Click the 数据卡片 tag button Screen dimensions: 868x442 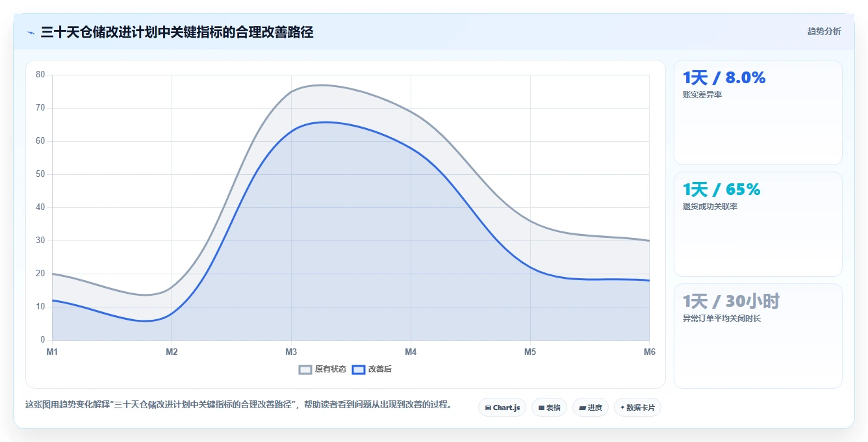pos(637,408)
